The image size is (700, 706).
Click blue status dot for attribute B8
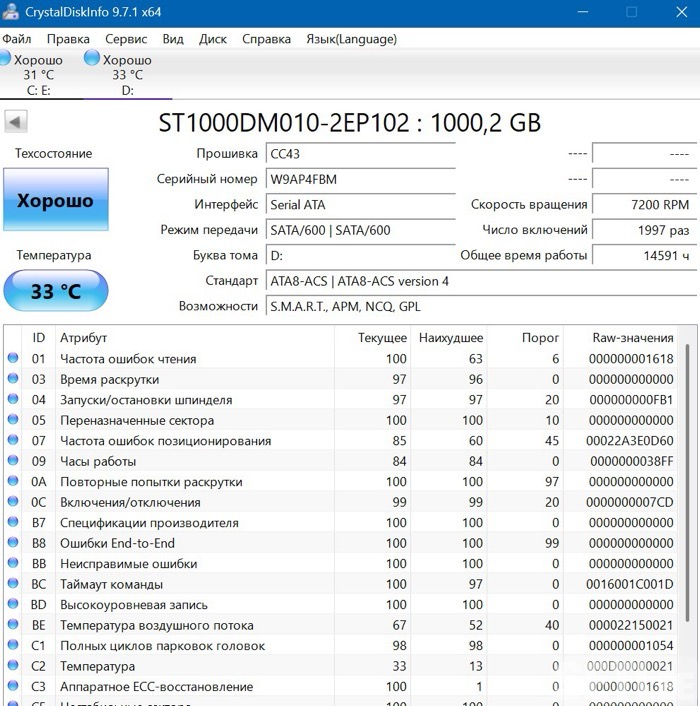[x=13, y=543]
